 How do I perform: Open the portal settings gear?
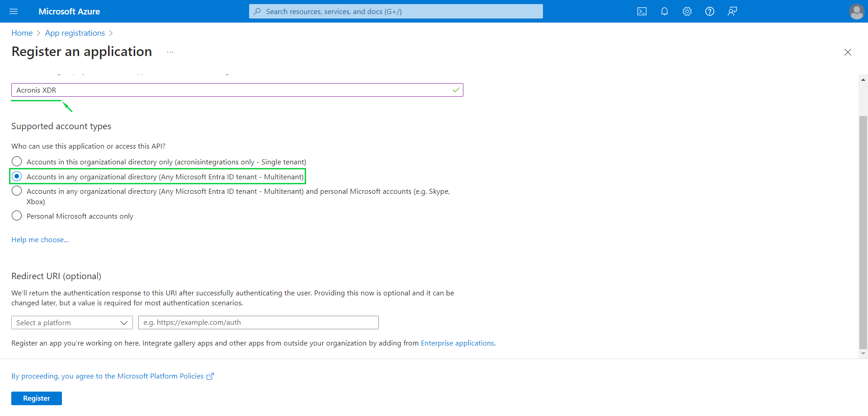(687, 11)
